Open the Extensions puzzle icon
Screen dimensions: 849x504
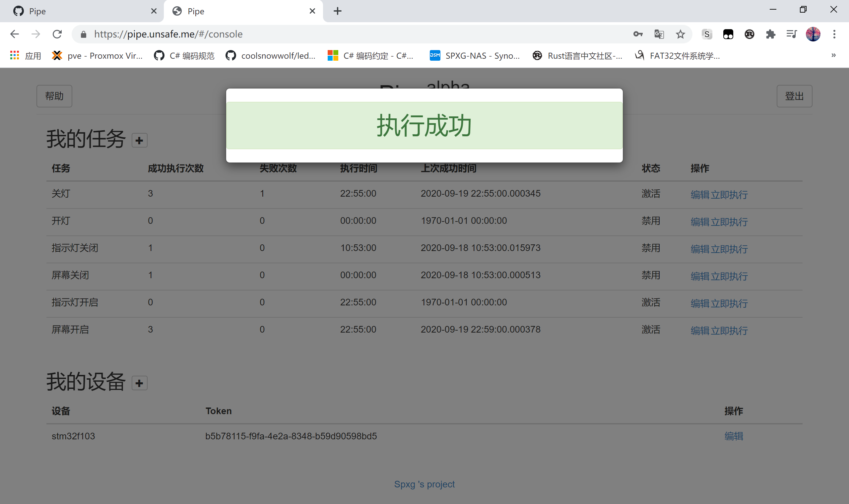(x=770, y=34)
